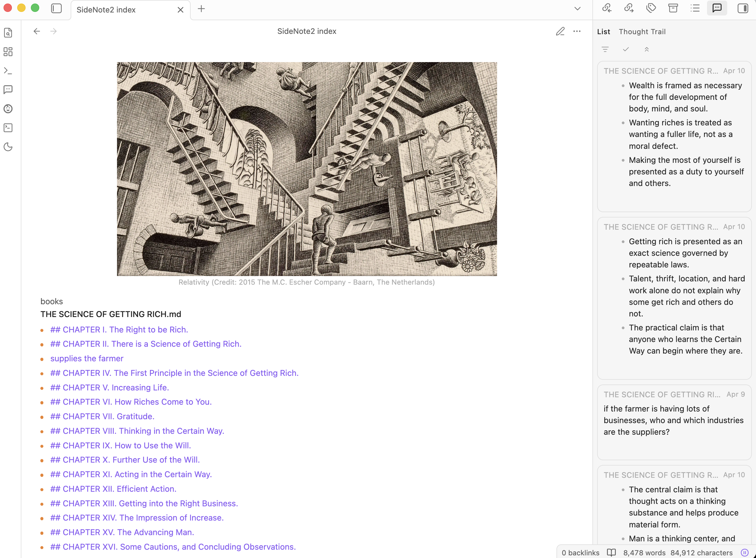Viewport: 756px width, 558px height.
Task: Switch to the List tab
Action: coord(603,32)
